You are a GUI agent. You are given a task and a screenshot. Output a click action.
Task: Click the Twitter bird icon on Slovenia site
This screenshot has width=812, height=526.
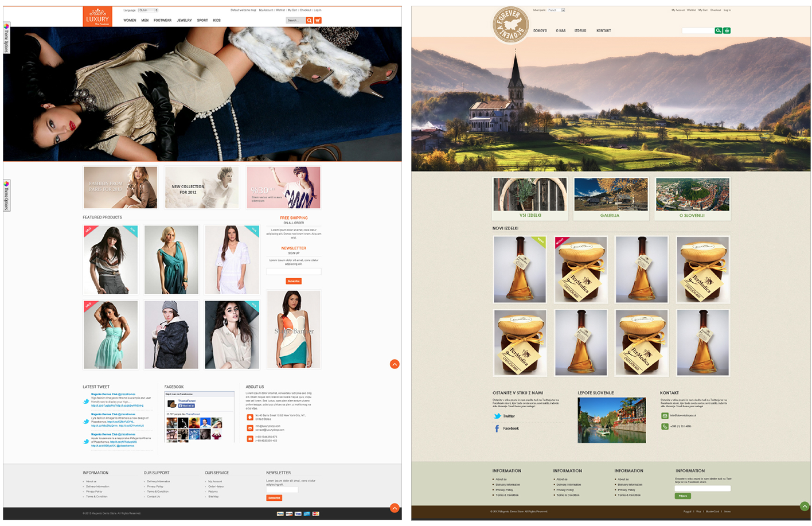[497, 416]
